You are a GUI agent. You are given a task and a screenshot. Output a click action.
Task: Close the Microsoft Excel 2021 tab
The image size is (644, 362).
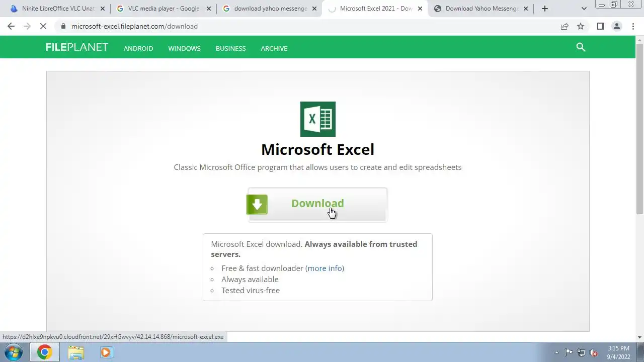pos(420,9)
